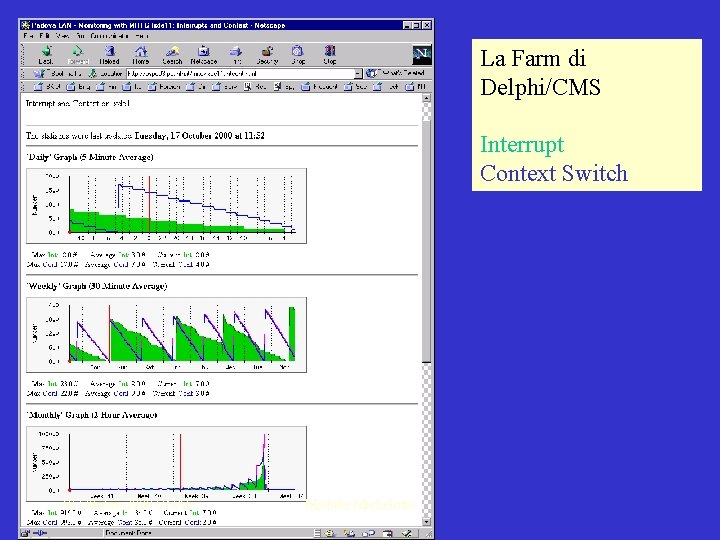720x540 pixels.
Task: Click the 'Monthly' Graph heading text
Action: [91, 415]
